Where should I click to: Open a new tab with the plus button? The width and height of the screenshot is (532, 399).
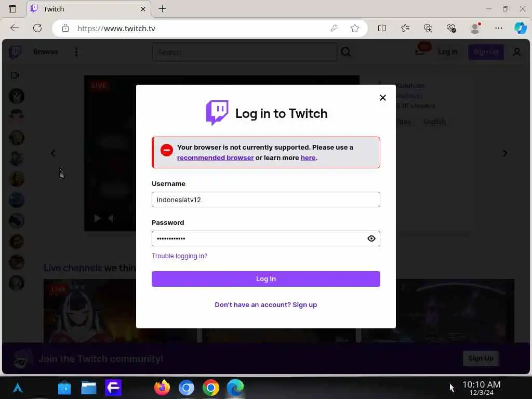[163, 9]
